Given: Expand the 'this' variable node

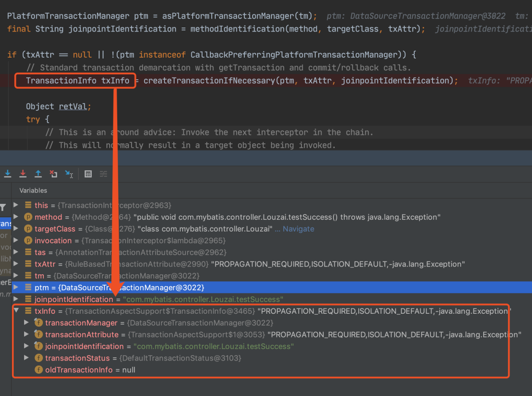Looking at the screenshot, I should (16, 205).
